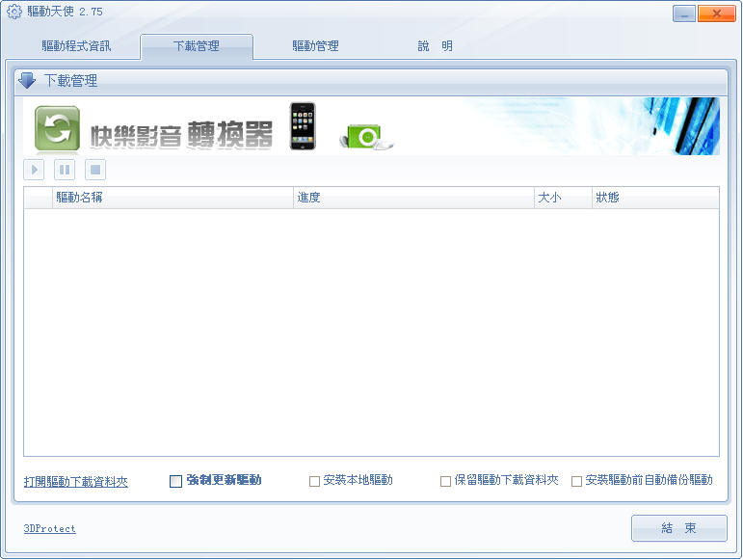This screenshot has height=560, width=743.
Task: Open the 驅動管理 tab
Action: (x=315, y=46)
